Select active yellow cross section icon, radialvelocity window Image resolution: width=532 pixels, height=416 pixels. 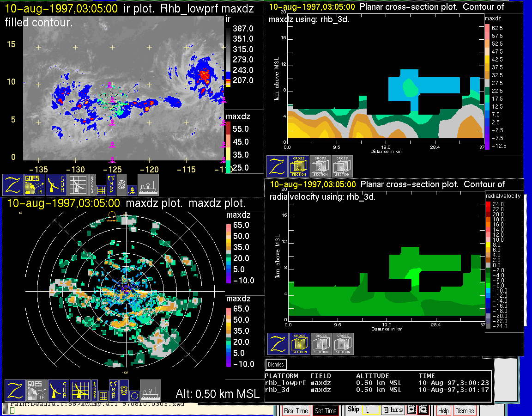(x=300, y=344)
